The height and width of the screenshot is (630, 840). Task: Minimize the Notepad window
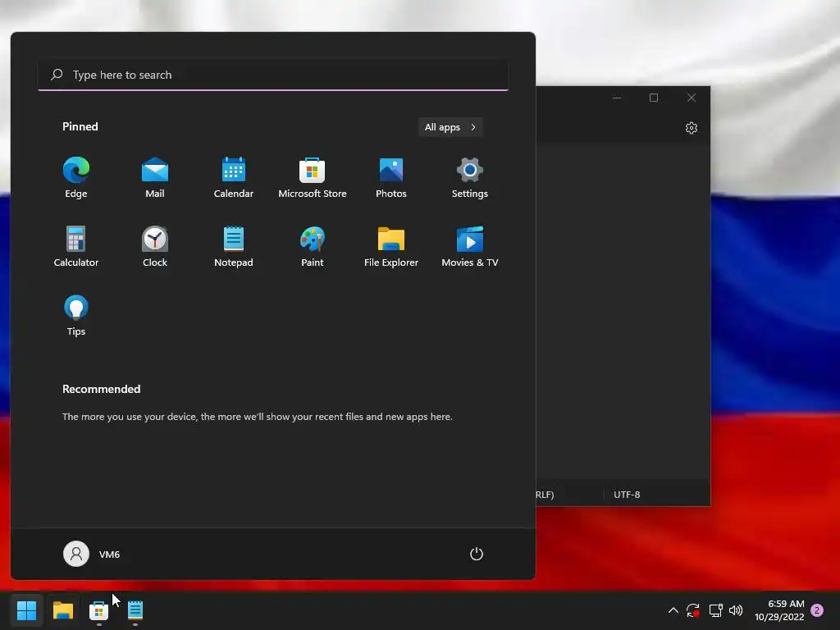click(x=617, y=98)
